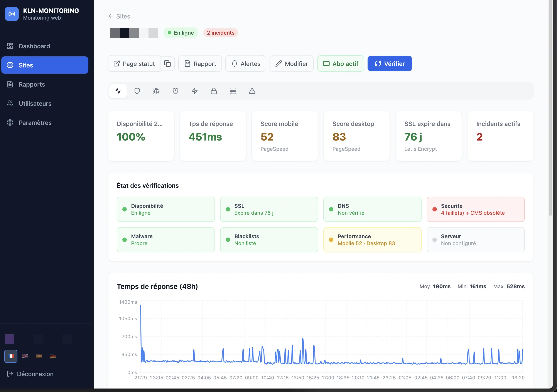The height and width of the screenshot is (392, 557).
Task: Click the Blacklists Non listé tile
Action: [x=269, y=240]
